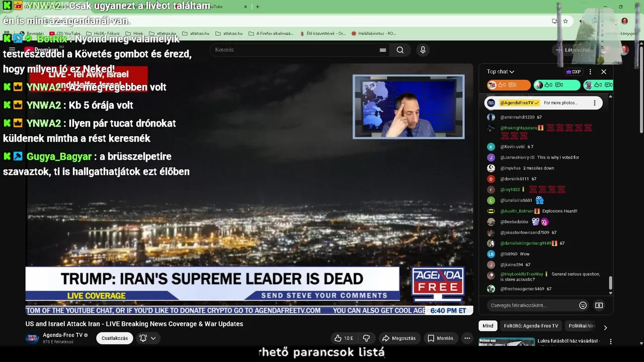Screen dimensions: 644x362
Task: Select the Politikai hírek chip
Action: 582,326
